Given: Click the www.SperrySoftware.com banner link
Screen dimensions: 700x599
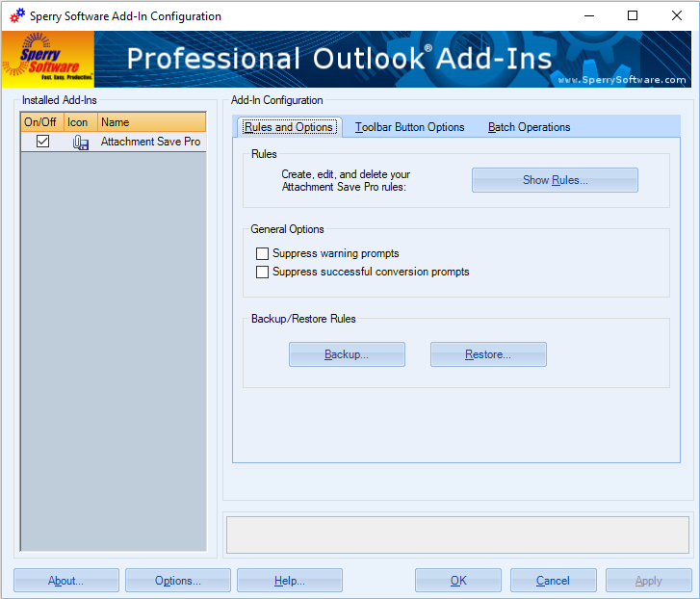Looking at the screenshot, I should (x=621, y=80).
